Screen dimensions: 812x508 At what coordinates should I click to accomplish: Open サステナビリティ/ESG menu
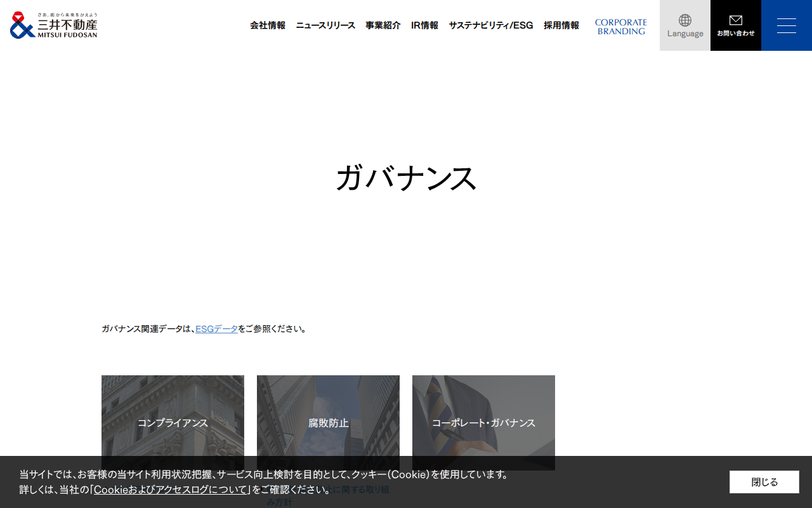point(491,25)
